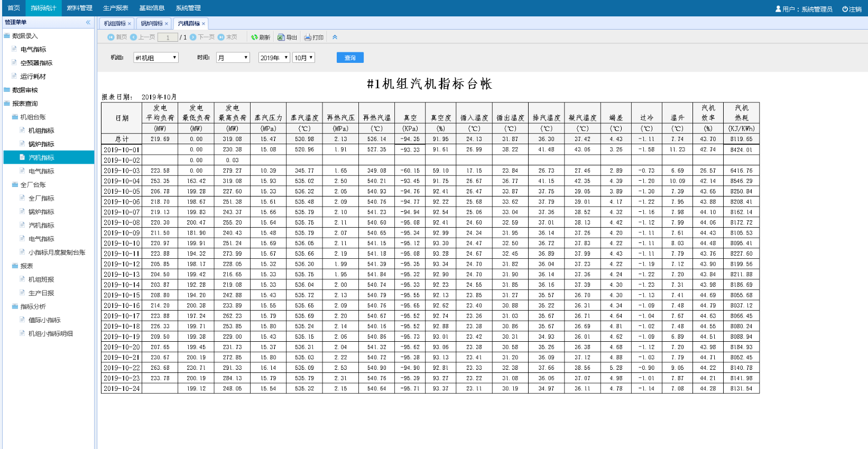Image resolution: width=868 pixels, height=449 pixels.
Task: Open the year dropdown showing 2019年
Action: (274, 58)
